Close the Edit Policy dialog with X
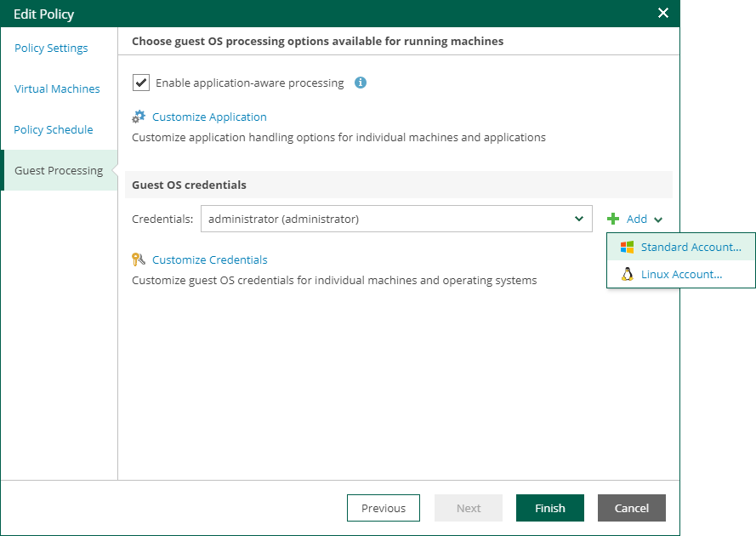 (663, 13)
